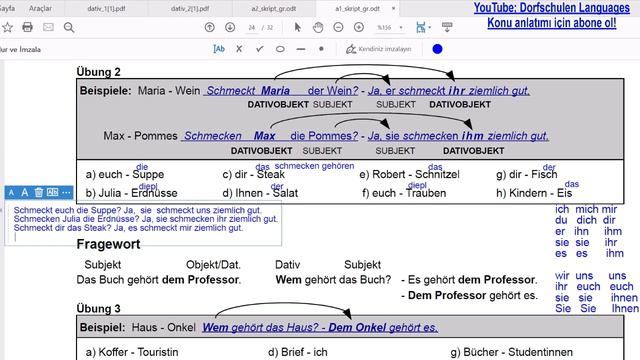Click inside the text box below 'Schmeckt dir das Steak?'

click(x=143, y=238)
